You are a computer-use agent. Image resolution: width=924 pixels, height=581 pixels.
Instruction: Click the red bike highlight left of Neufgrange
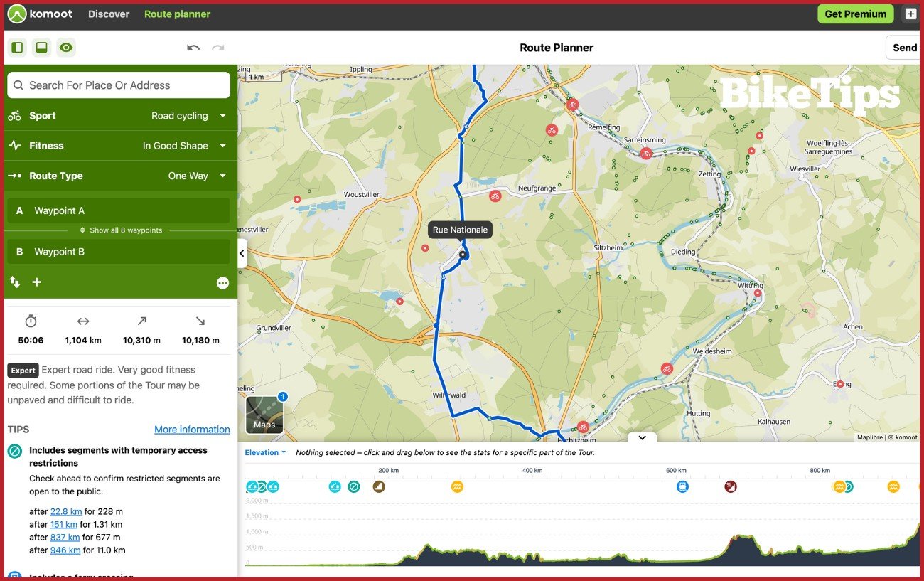point(495,196)
